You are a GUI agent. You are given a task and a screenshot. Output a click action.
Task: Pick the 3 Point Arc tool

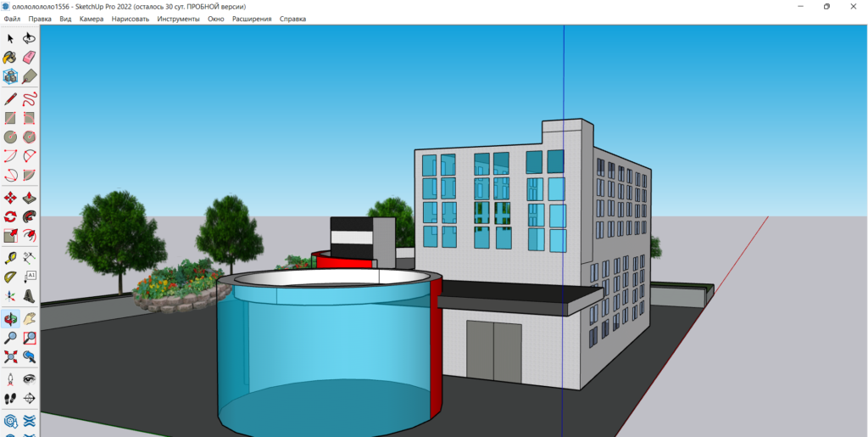[x=10, y=175]
